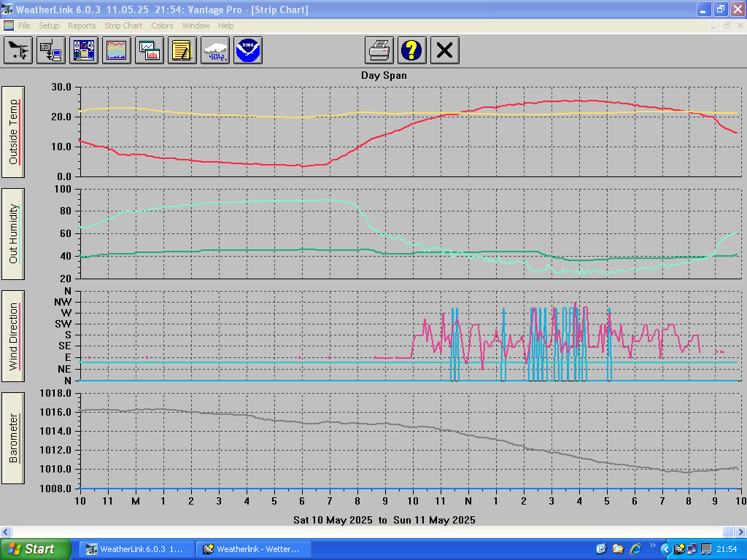Switch to Weatherlink - Wetter taskbar window
This screenshot has width=747, height=560.
click(x=254, y=550)
